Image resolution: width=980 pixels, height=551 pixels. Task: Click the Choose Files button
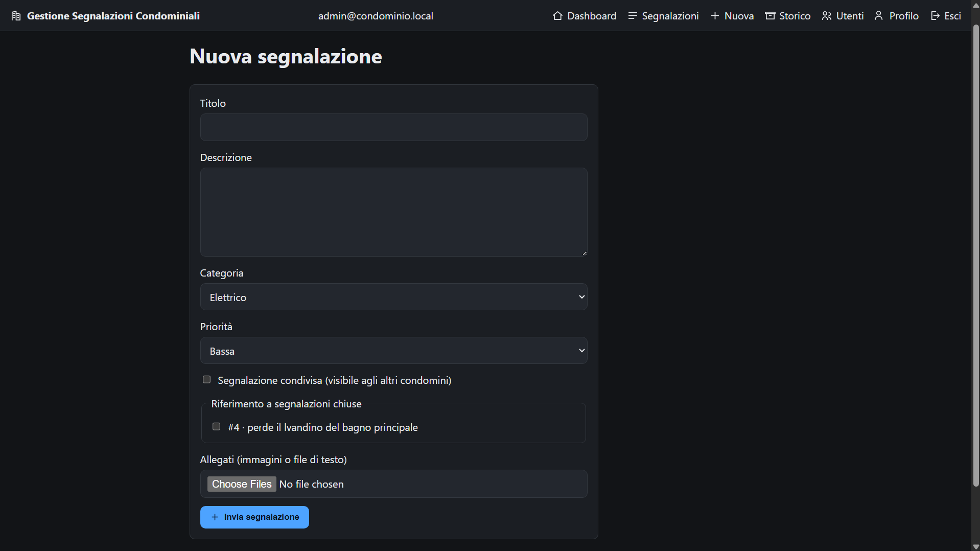tap(242, 484)
